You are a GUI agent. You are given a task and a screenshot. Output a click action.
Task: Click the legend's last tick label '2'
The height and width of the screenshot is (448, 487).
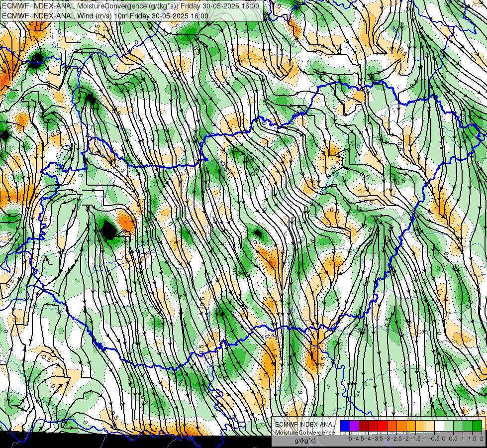(x=482, y=439)
